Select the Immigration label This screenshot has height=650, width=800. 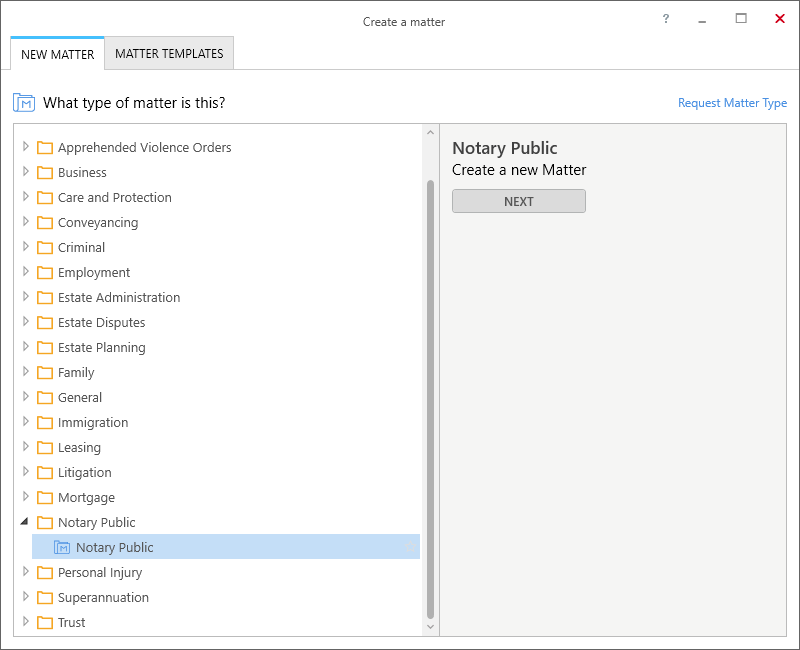[x=93, y=423]
